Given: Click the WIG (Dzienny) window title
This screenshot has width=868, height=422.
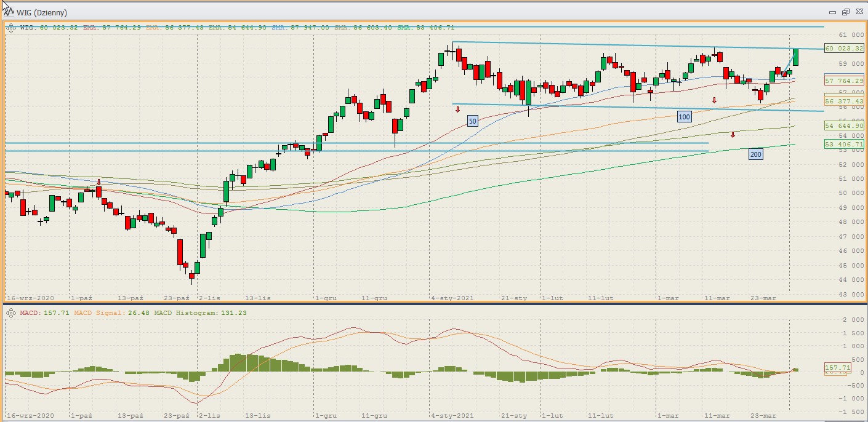Looking at the screenshot, I should click(x=42, y=12).
